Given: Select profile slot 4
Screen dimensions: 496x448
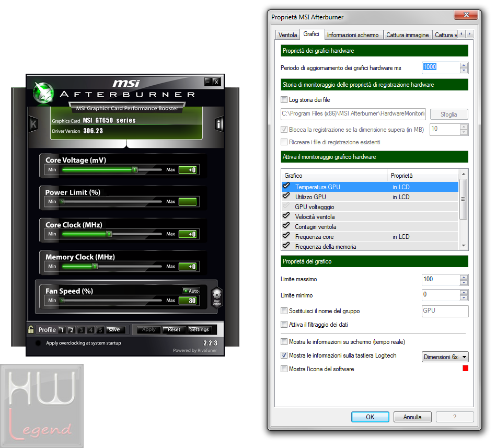Looking at the screenshot, I should 91,330.
